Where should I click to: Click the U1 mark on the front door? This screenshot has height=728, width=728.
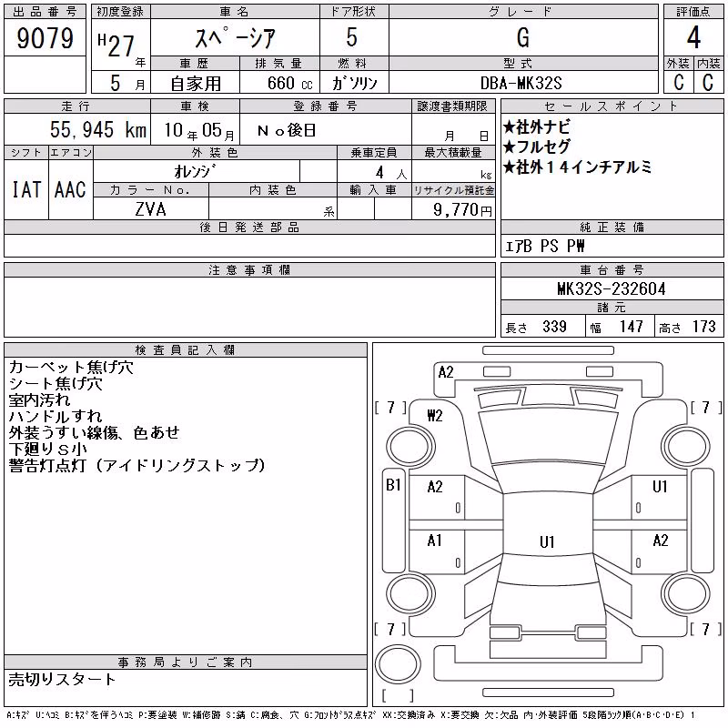tap(660, 487)
